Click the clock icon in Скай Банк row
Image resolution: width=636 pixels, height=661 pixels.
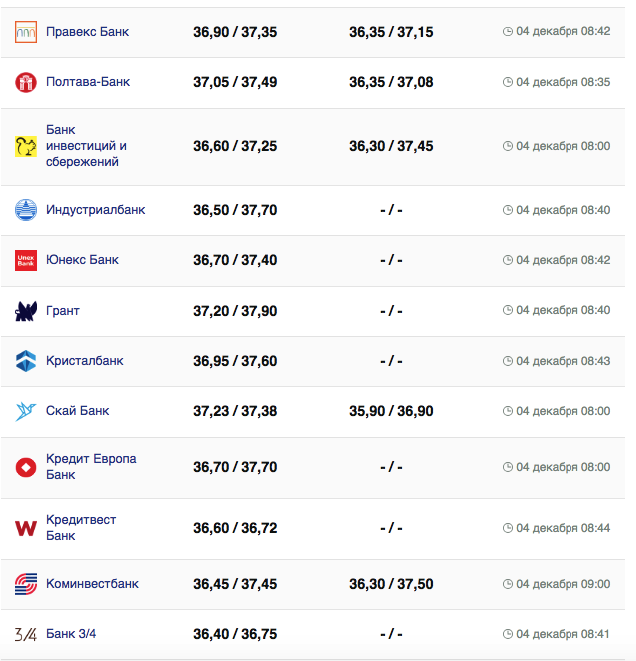point(508,411)
